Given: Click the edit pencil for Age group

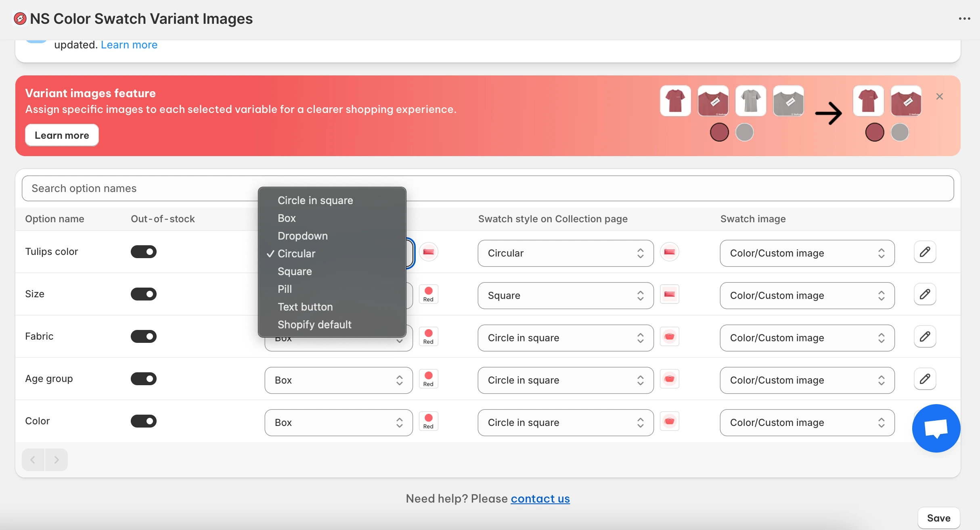Looking at the screenshot, I should (925, 379).
